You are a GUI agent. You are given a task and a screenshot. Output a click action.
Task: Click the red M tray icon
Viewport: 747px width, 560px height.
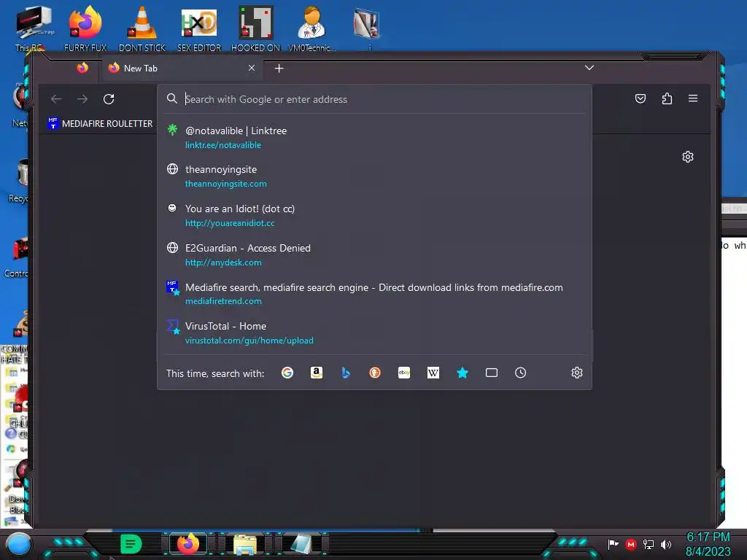tap(631, 544)
